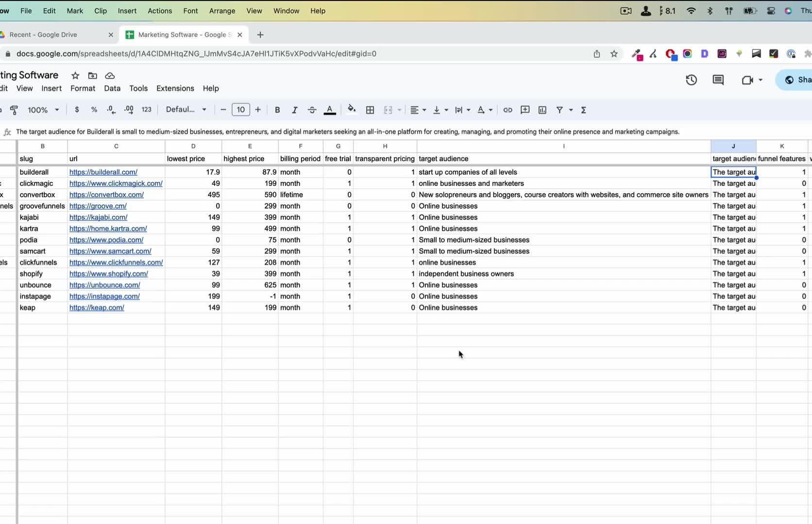
Task: Open the borders tool
Action: pos(370,110)
